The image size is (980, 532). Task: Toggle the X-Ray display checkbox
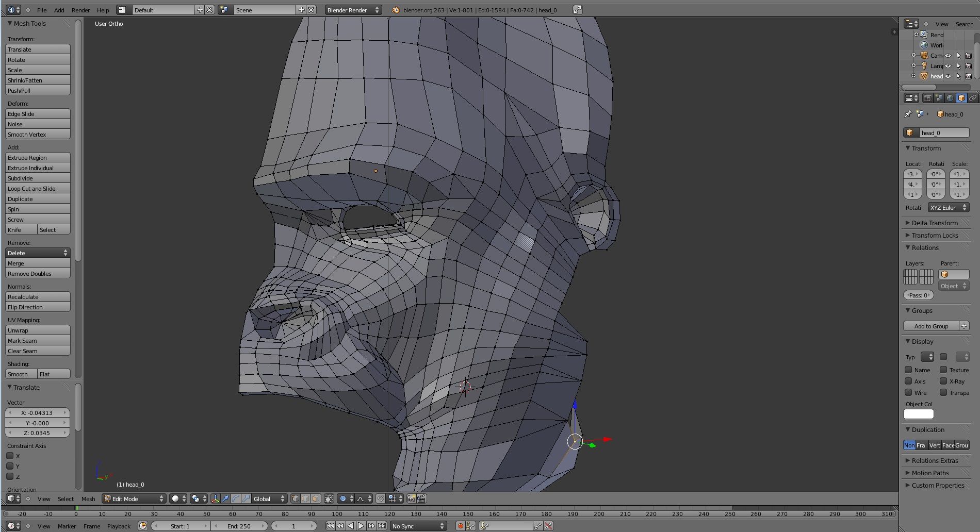click(943, 381)
